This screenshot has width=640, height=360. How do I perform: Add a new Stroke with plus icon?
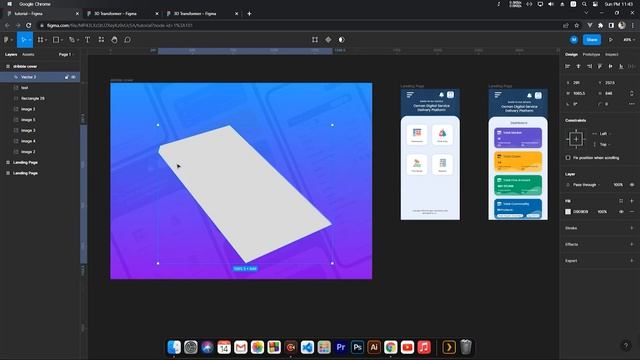pyautogui.click(x=632, y=228)
